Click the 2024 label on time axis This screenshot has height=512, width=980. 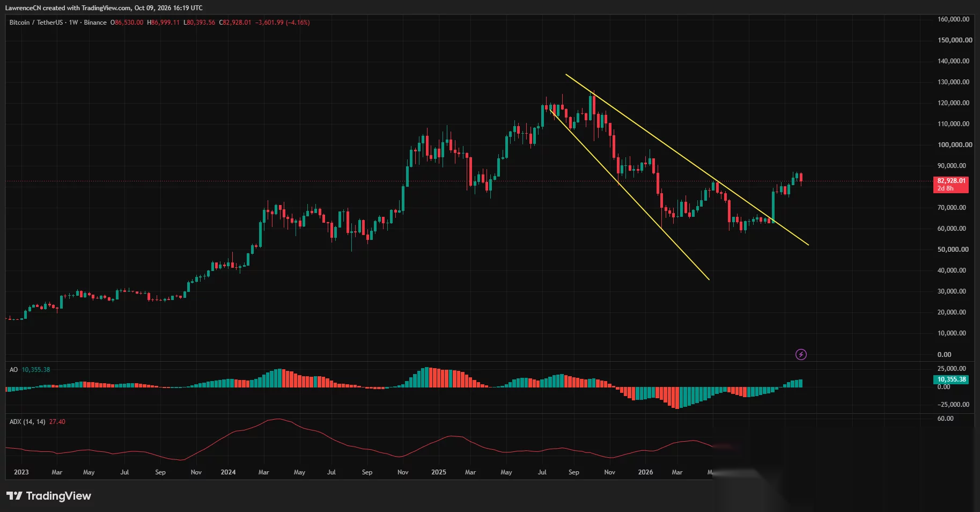point(228,472)
